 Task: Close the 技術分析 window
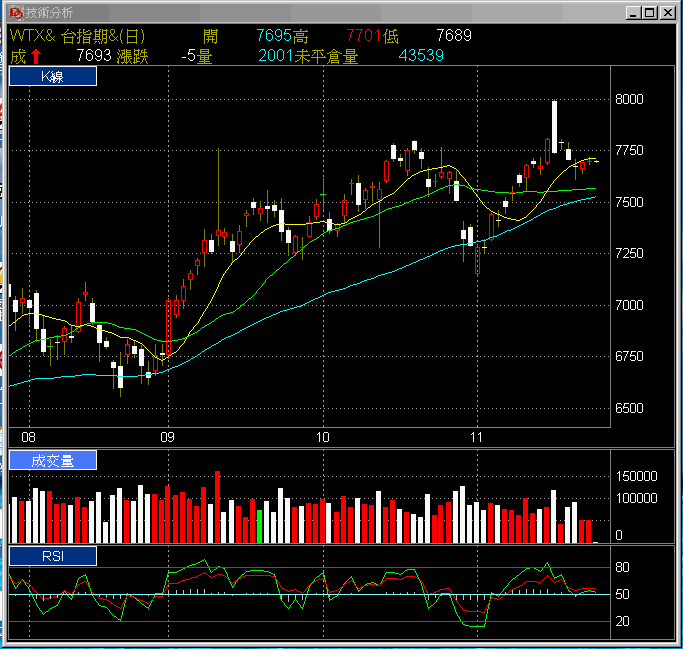pos(667,13)
